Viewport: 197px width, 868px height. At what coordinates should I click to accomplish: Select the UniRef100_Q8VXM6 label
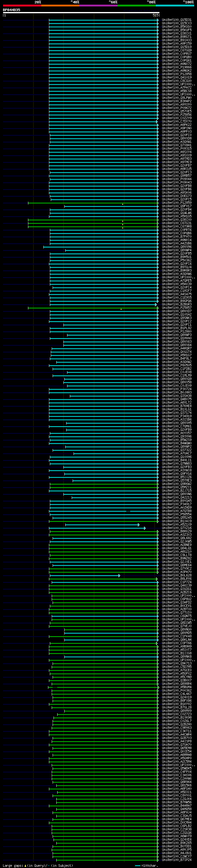(177, 247)
